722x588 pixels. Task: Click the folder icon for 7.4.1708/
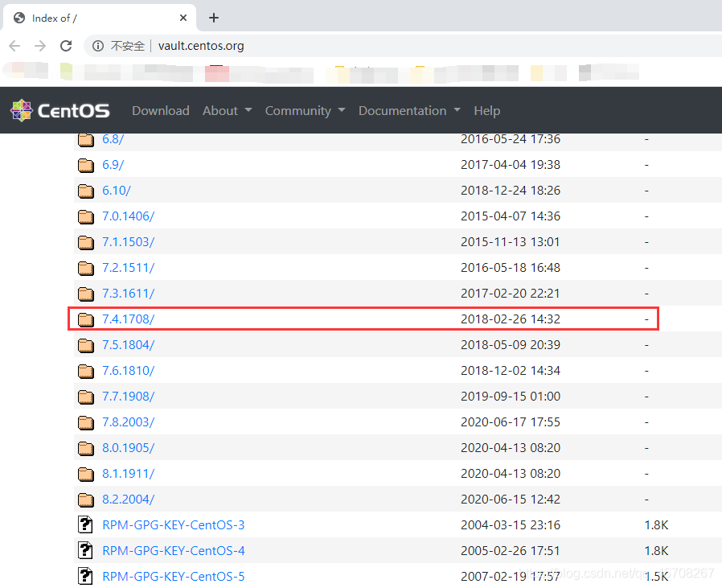tap(86, 319)
